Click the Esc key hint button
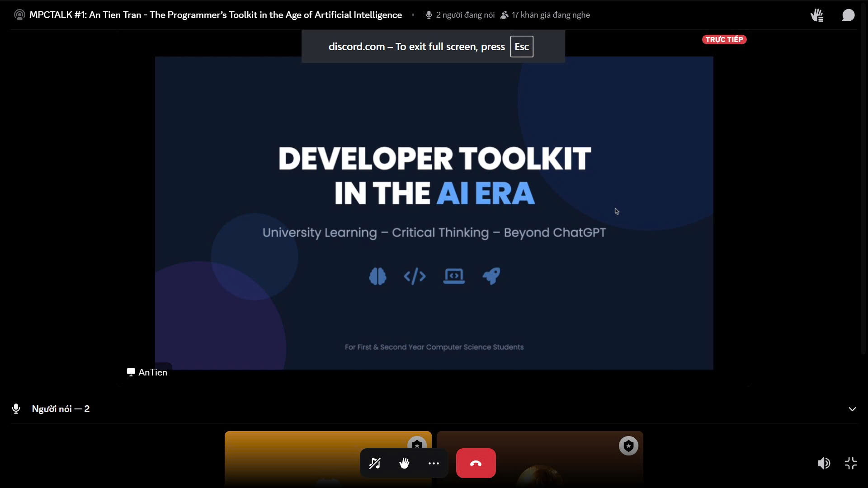This screenshot has width=868, height=488. pos(521,47)
